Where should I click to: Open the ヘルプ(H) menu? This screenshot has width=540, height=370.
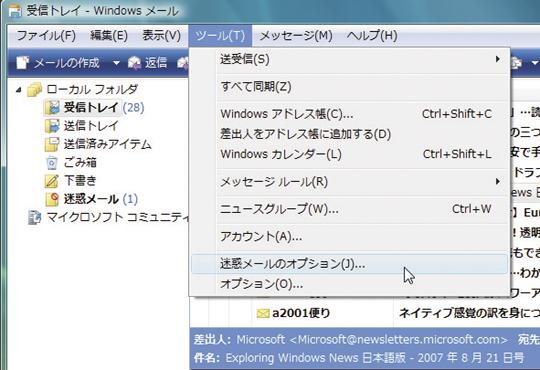pos(372,35)
